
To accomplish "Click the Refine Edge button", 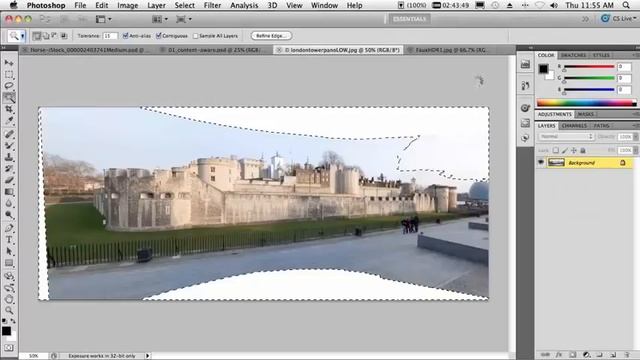I will 271,36.
